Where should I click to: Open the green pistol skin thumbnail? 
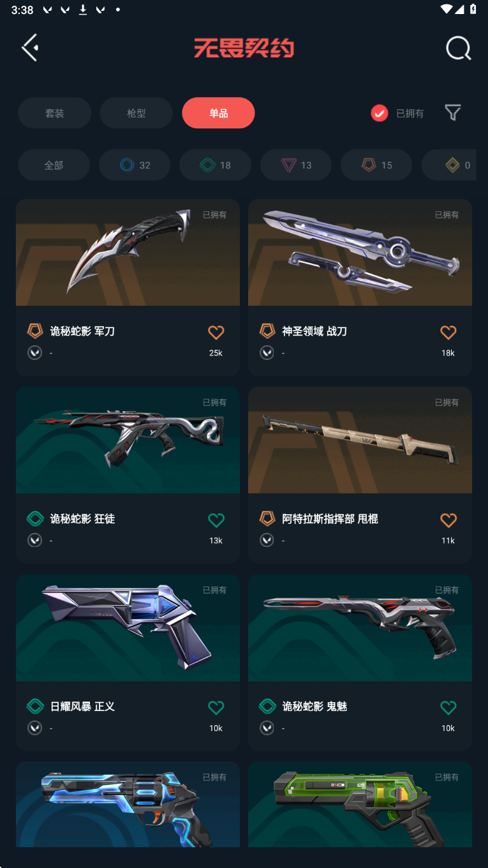coord(360,804)
